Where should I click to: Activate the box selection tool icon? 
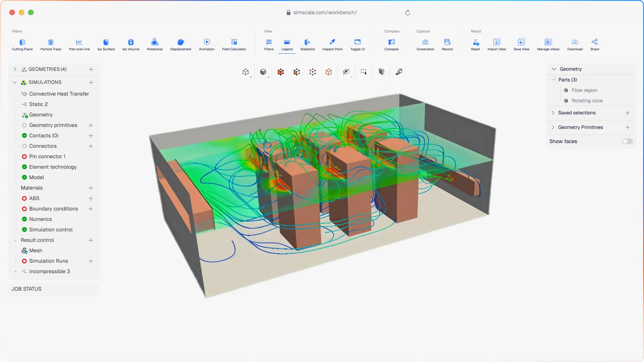click(x=364, y=72)
